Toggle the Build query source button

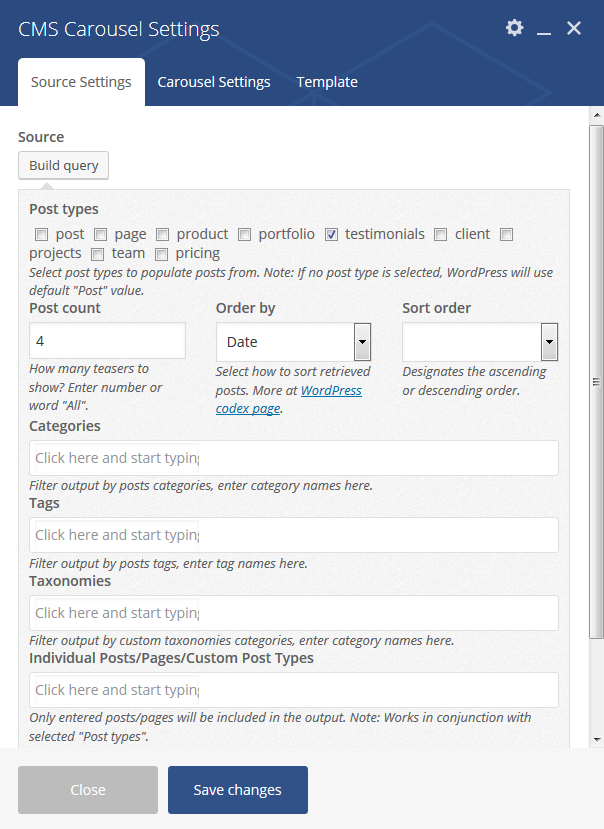[63, 165]
